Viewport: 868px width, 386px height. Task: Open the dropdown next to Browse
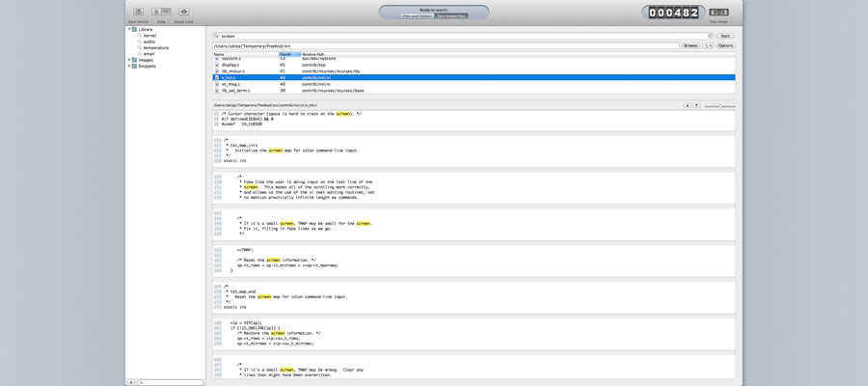(x=708, y=45)
